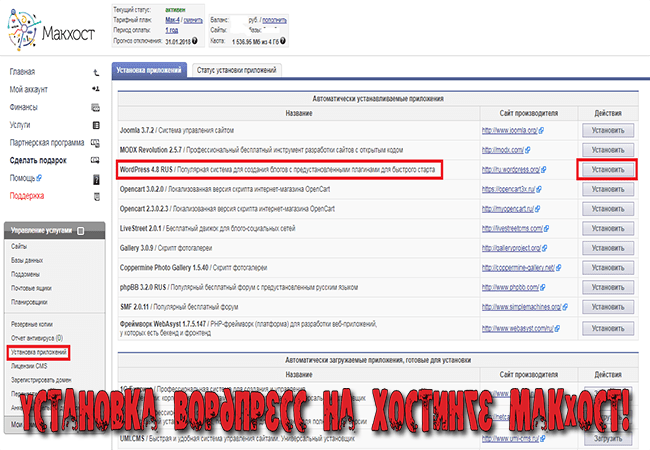Open Сайты in Управление услугами
This screenshot has width=650, height=450.
coord(19,247)
